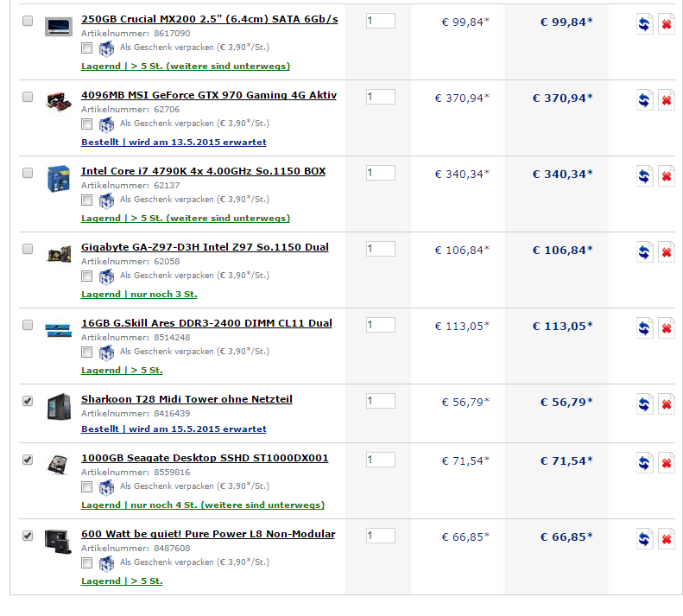
Task: Click gift box icon for Intel Core i7
Action: pyautogui.click(x=106, y=200)
